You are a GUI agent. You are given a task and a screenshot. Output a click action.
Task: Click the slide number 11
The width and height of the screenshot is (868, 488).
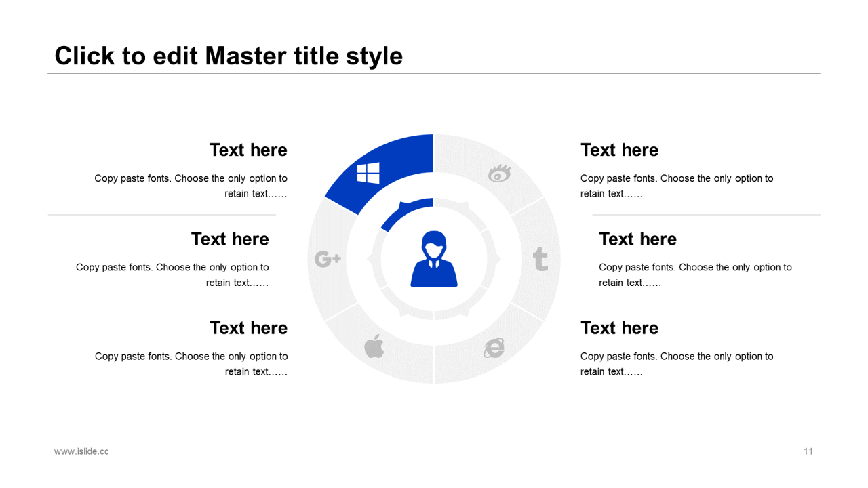(808, 451)
